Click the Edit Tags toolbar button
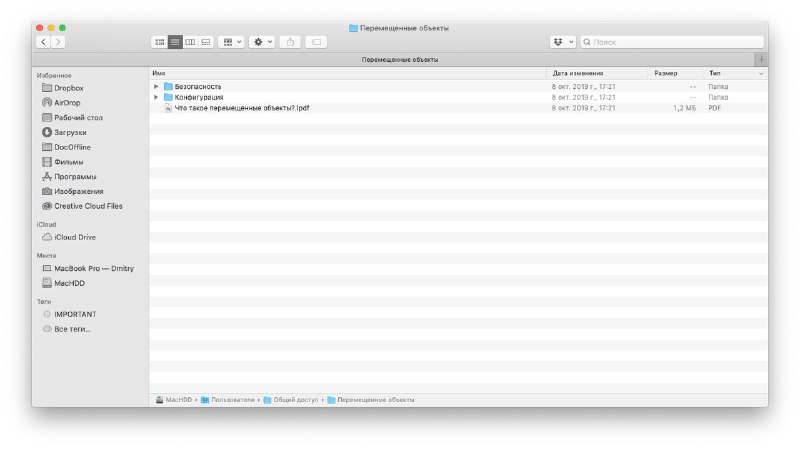The height and width of the screenshot is (449, 800). (315, 42)
